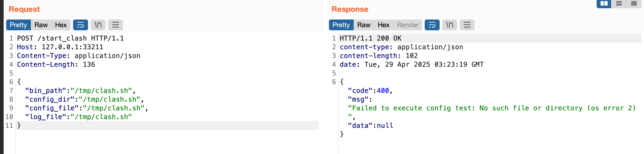Select the combined single-pane layout icon
The image size is (644, 154).
pos(634,4)
